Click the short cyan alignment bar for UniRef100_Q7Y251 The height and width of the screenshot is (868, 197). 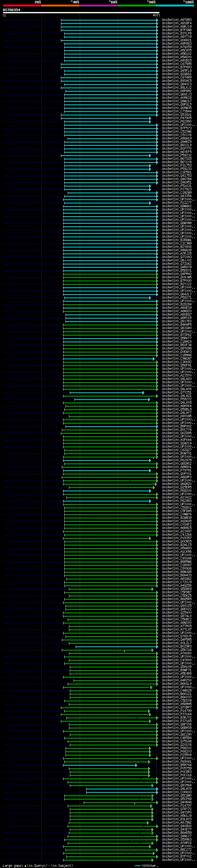[x=107, y=393]
